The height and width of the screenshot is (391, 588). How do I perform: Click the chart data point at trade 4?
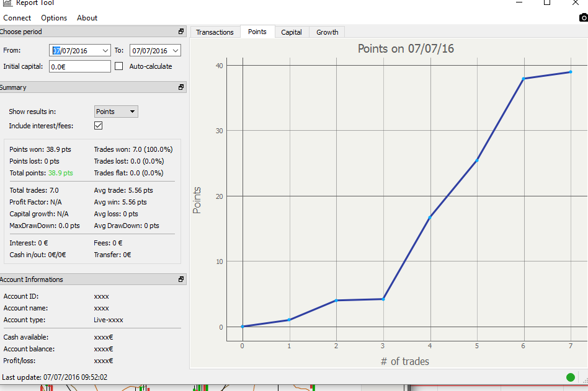tap(430, 217)
